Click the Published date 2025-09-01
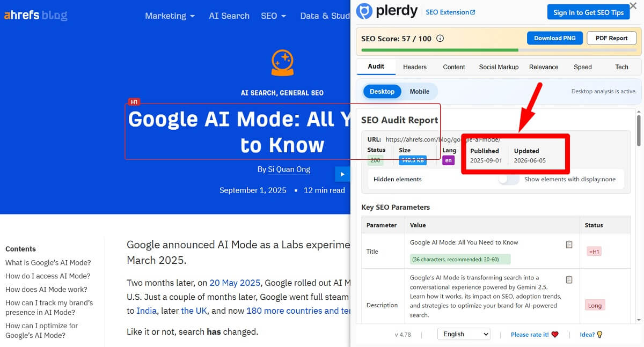The height and width of the screenshot is (347, 644). (486, 161)
